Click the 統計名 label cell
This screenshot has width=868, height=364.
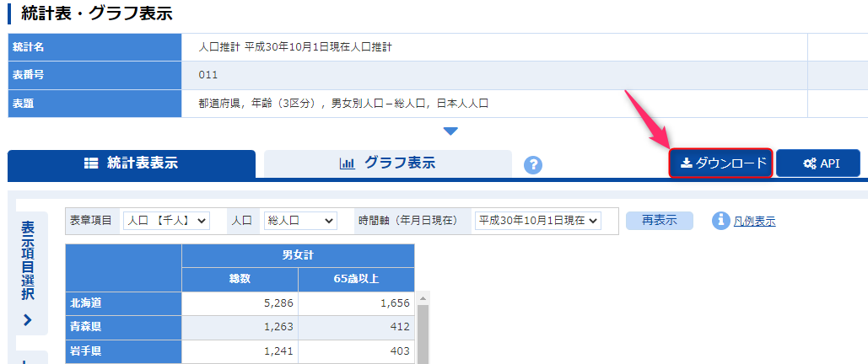(94, 47)
